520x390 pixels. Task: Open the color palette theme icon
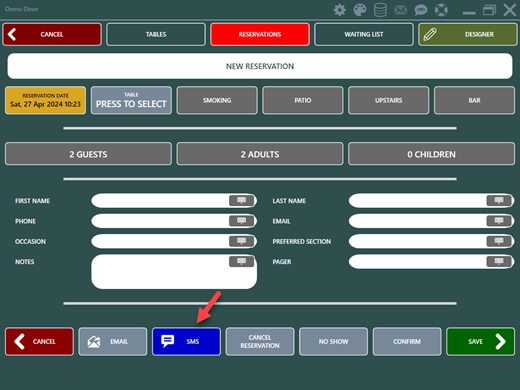[360, 10]
